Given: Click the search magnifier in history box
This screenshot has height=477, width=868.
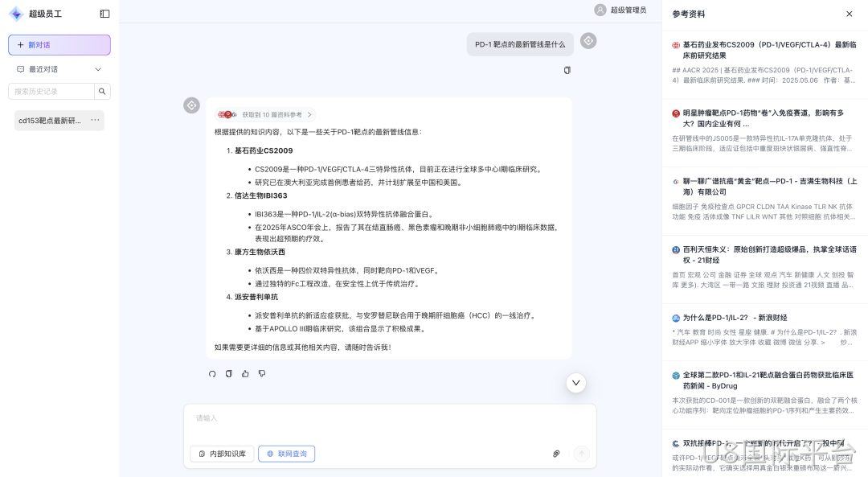Looking at the screenshot, I should click(x=102, y=92).
